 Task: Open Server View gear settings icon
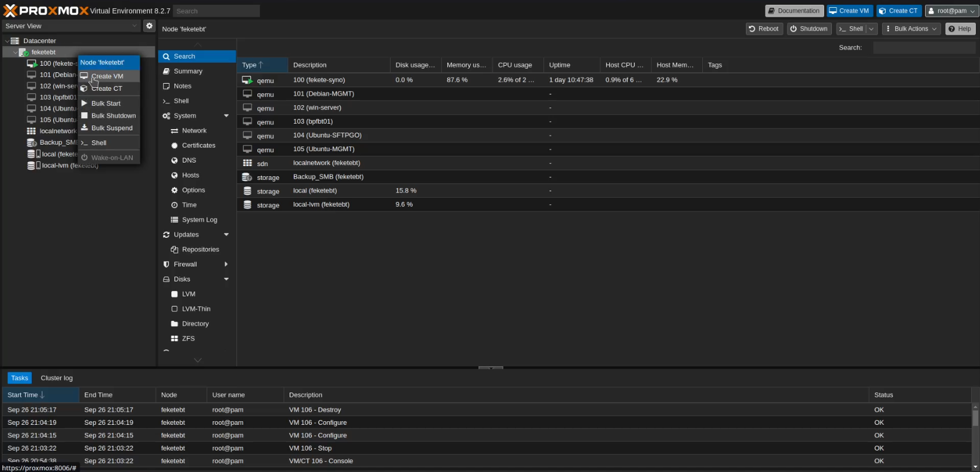(149, 26)
